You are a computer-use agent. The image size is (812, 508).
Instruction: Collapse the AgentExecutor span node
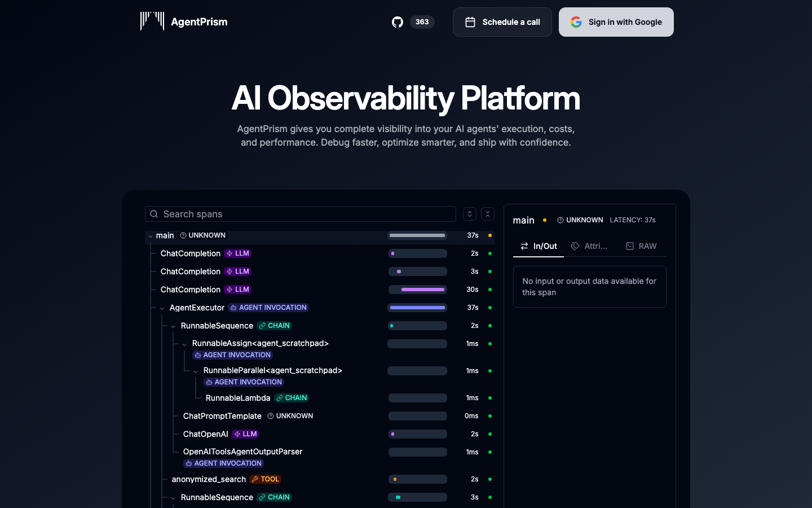(x=162, y=308)
